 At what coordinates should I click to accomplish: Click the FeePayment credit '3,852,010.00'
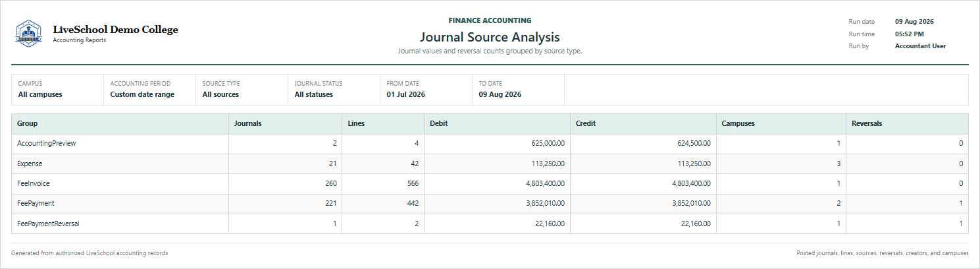click(x=690, y=203)
